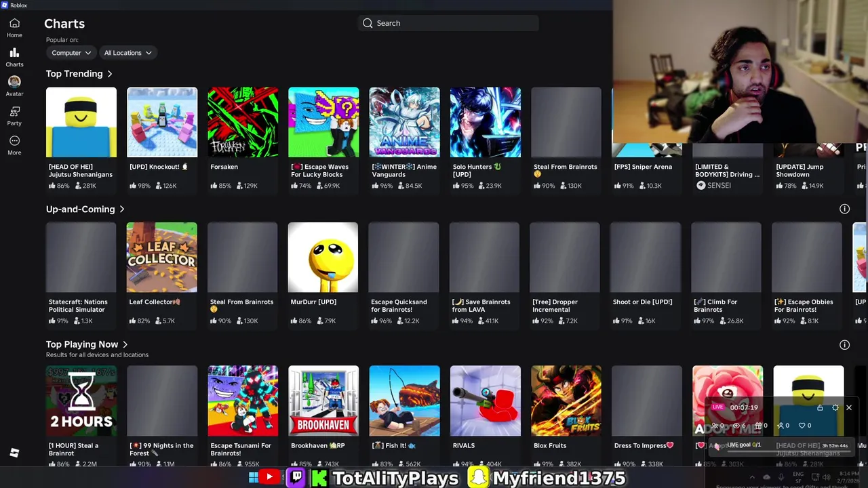Open the Brookhaven RP thumbnail
The image size is (868, 488).
[323, 401]
